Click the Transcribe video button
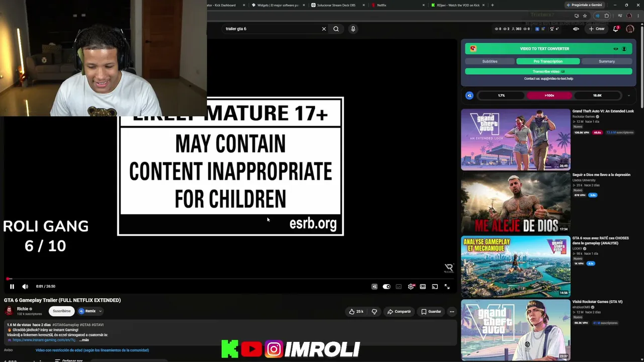Viewport: 644px width, 362px height. coord(548,71)
